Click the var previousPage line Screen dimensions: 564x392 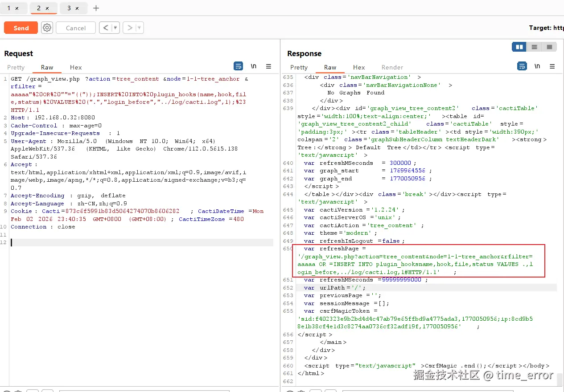click(x=342, y=295)
